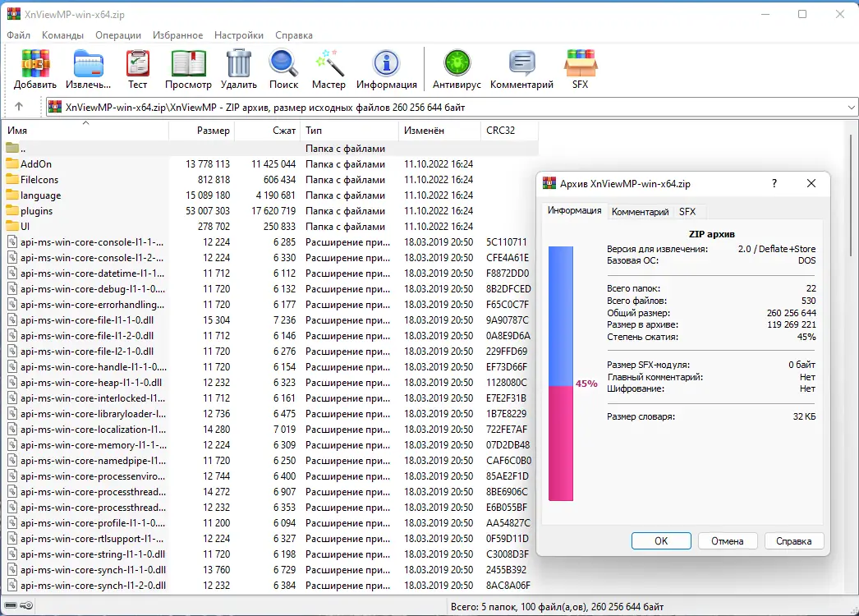Sort by the Сжат column header
Screen dimensions: 859x616
[x=268, y=131]
